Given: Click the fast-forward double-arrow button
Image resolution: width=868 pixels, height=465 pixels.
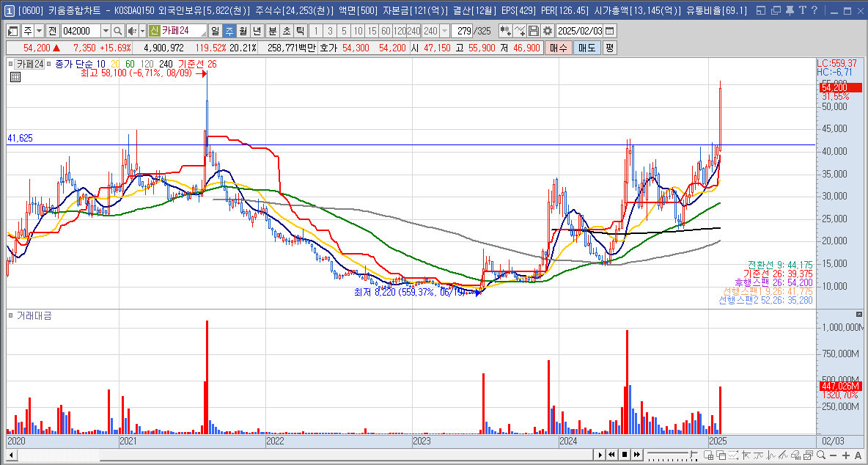Looking at the screenshot, I should (637, 455).
